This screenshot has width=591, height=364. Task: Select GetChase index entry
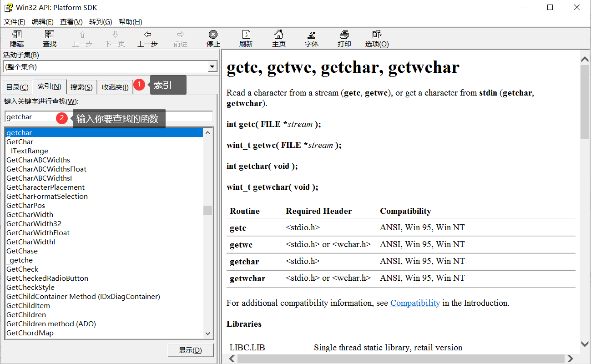point(22,251)
